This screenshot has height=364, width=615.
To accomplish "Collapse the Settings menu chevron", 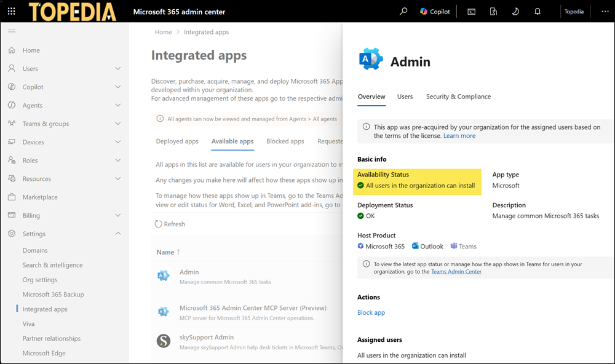I will [117, 234].
